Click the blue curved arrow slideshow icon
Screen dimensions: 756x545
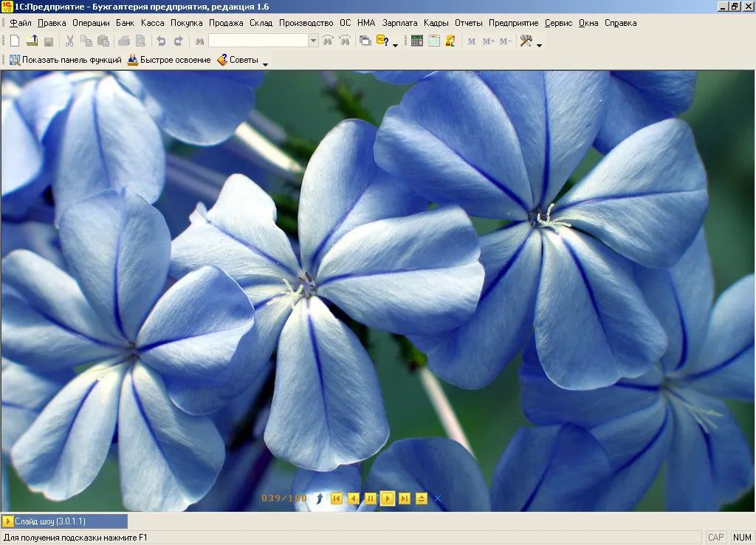(319, 498)
